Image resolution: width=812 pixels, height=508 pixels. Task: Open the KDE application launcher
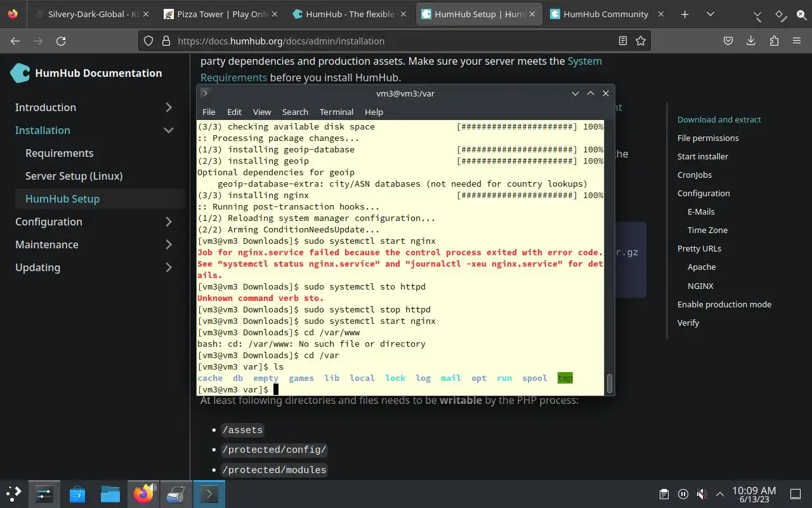(x=14, y=493)
